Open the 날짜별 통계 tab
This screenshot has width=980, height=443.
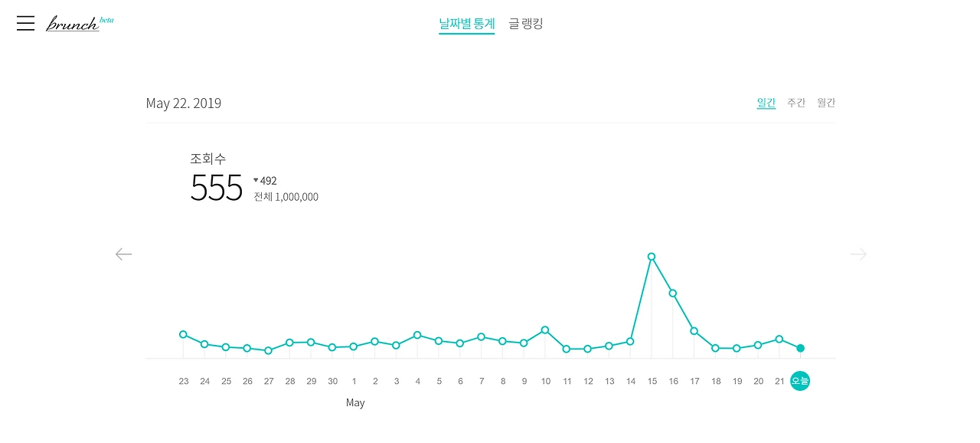[x=466, y=24]
